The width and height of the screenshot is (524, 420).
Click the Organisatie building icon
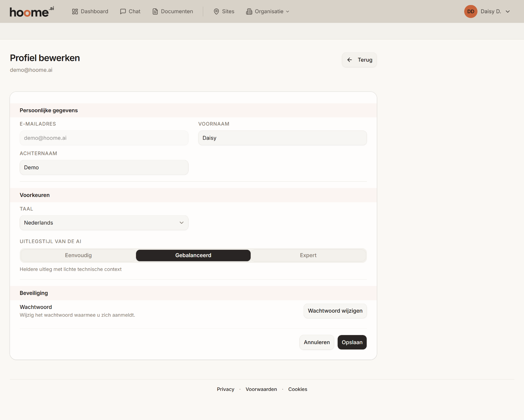point(249,12)
